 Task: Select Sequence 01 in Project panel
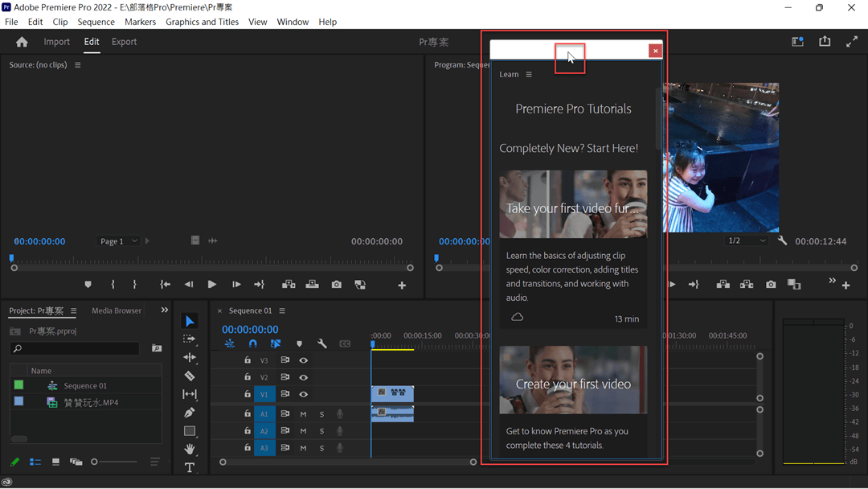(85, 385)
